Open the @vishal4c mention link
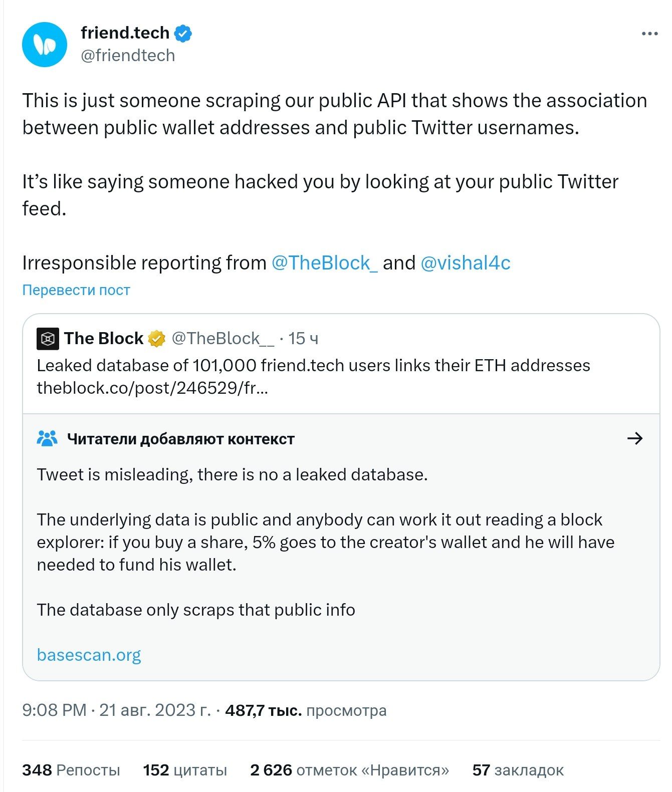This screenshot has width=672, height=792. click(465, 262)
